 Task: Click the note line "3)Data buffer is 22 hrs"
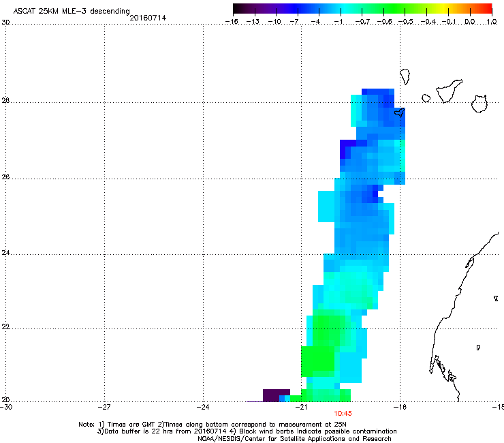247,431
